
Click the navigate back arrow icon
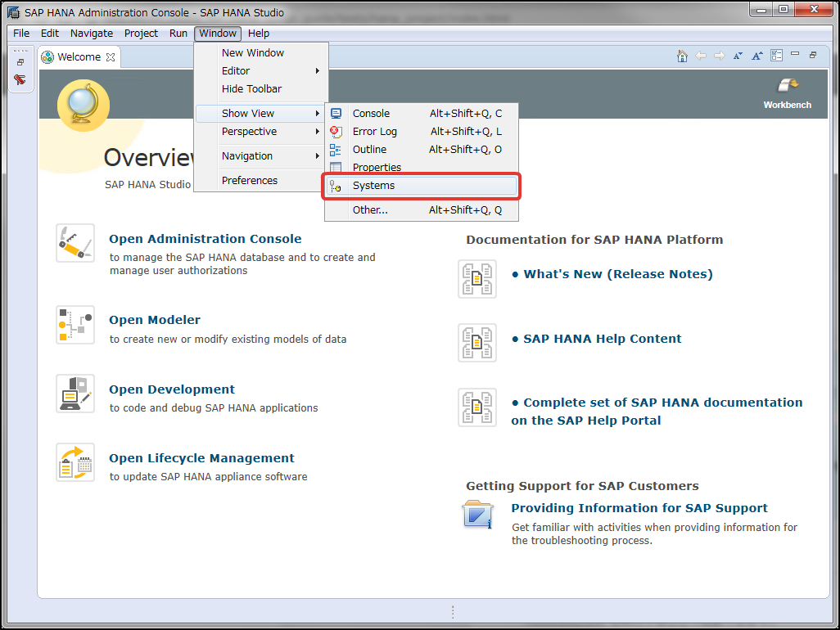[x=701, y=56]
